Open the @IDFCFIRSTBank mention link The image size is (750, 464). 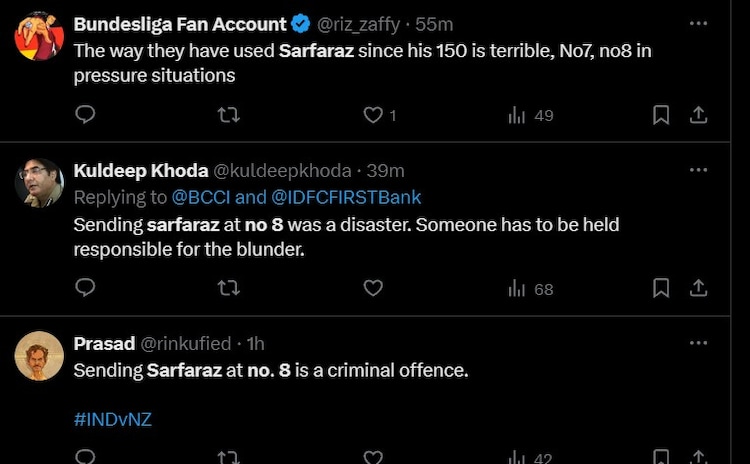click(345, 197)
